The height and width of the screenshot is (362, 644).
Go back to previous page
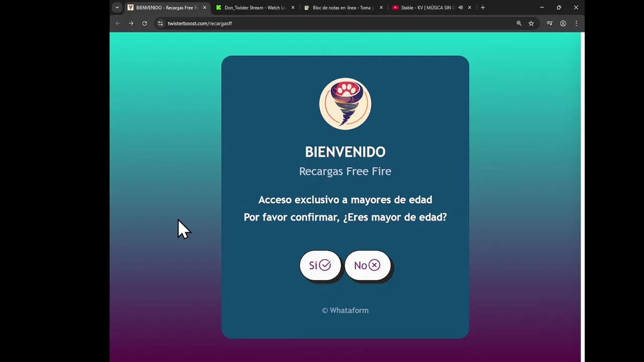tap(118, 23)
